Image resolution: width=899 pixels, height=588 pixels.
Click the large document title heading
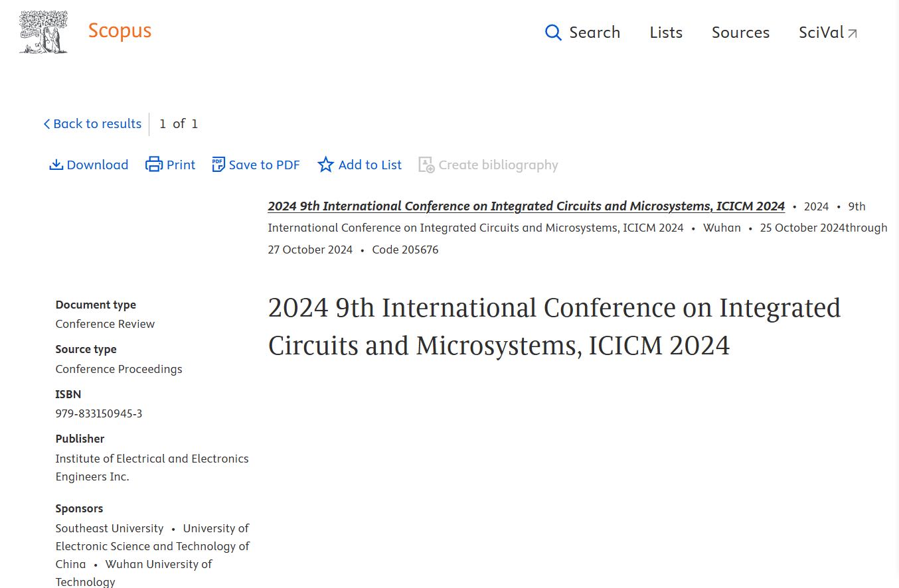pos(554,327)
